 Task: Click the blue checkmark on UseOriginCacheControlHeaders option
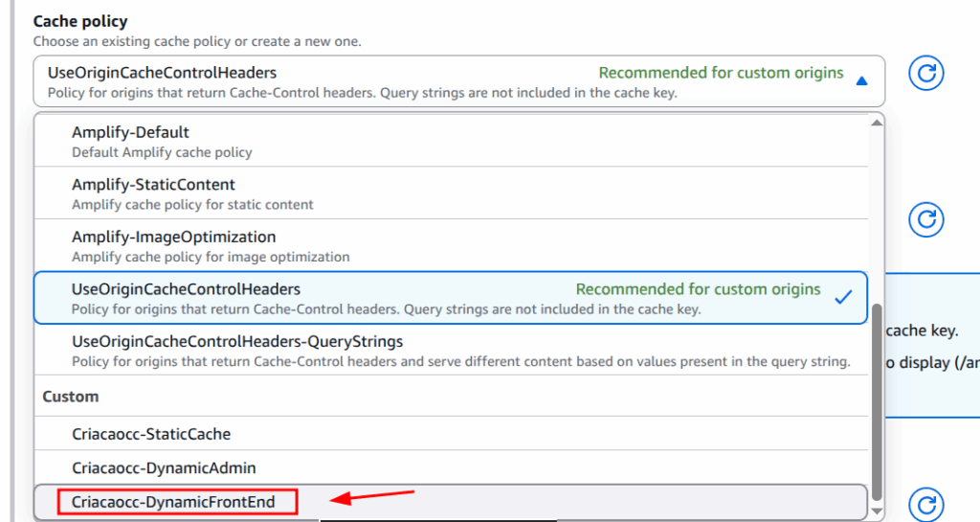(843, 298)
